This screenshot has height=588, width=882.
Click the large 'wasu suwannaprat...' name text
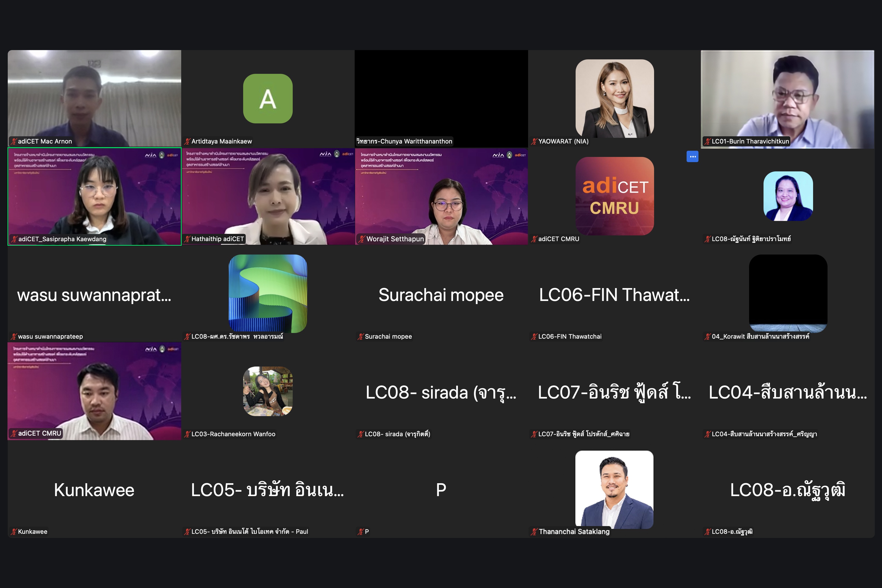(94, 295)
